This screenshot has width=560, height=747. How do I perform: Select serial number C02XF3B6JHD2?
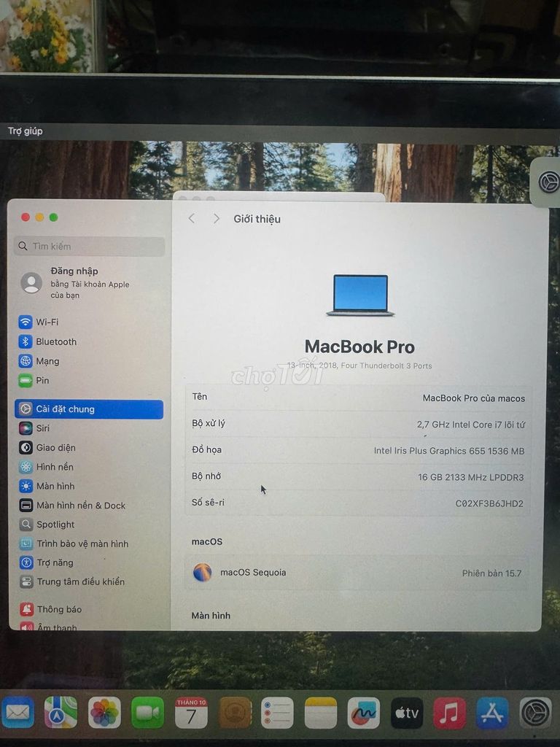coord(489,503)
